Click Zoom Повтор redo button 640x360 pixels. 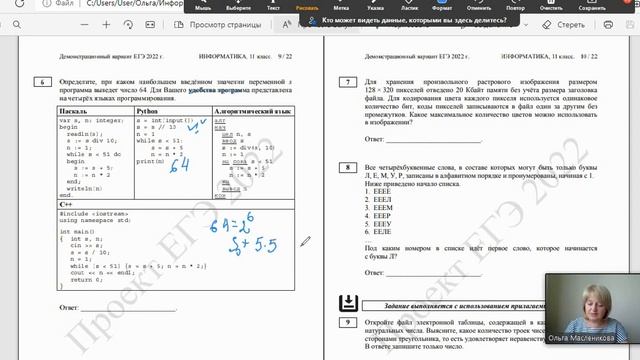click(x=515, y=6)
